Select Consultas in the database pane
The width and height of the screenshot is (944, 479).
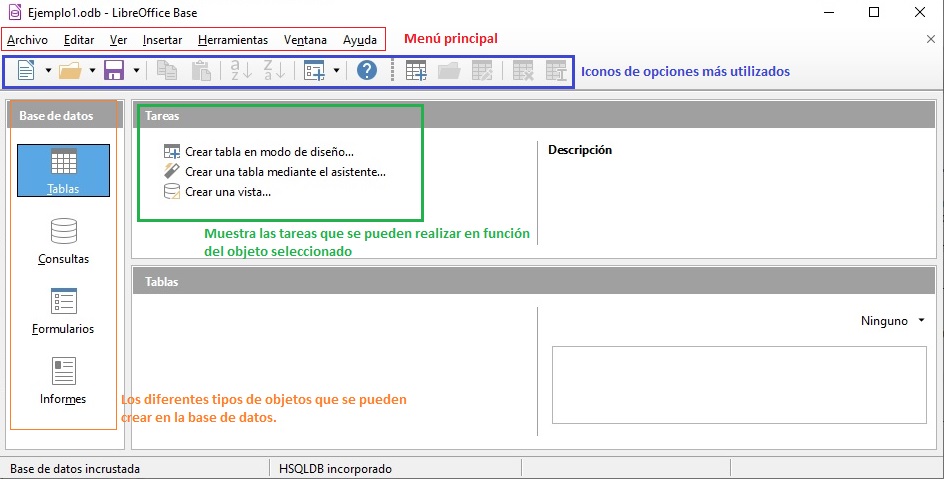63,241
